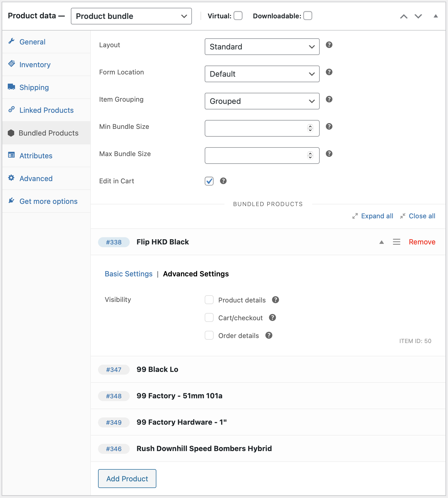
Task: Click the Get more options megaphone icon
Action: tap(11, 201)
